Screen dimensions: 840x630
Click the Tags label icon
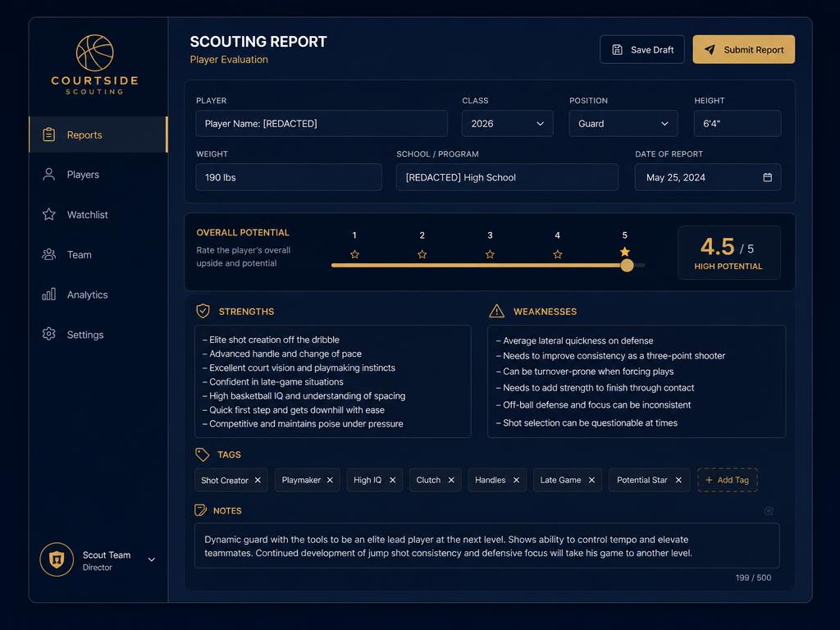pyautogui.click(x=202, y=454)
